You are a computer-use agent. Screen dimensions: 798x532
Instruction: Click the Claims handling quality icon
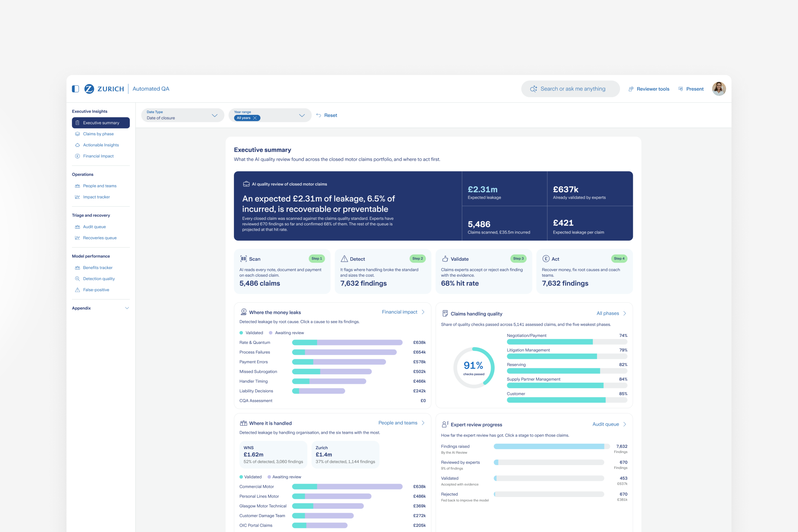[x=445, y=313]
